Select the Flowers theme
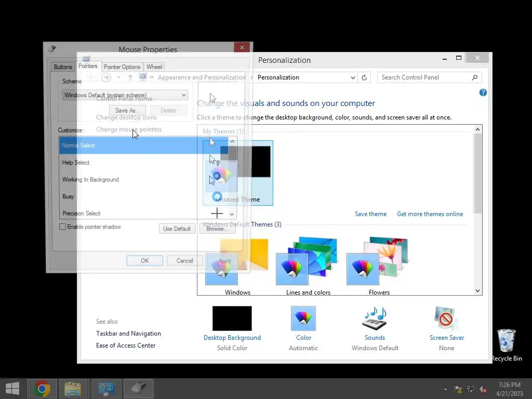 pos(379,266)
